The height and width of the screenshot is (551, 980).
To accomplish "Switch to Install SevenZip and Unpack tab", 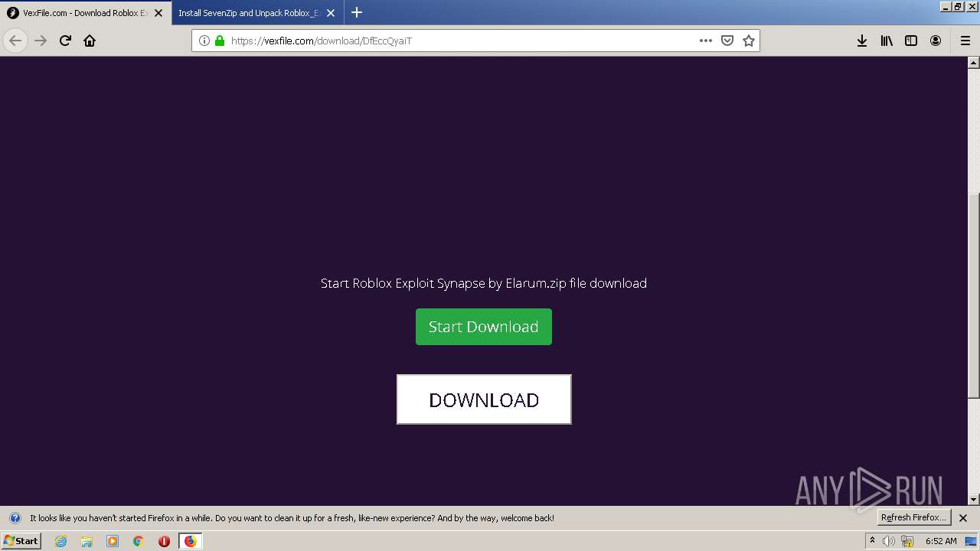I will [257, 13].
